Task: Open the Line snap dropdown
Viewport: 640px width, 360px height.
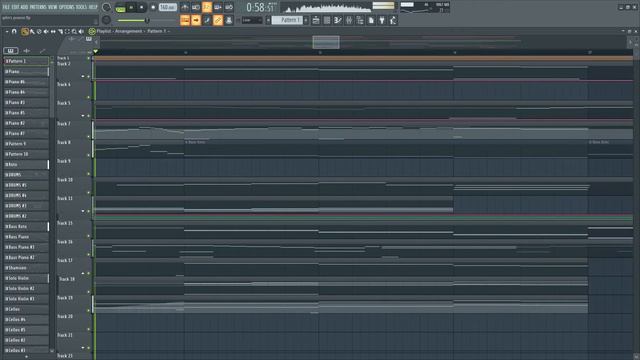Action: (252, 20)
